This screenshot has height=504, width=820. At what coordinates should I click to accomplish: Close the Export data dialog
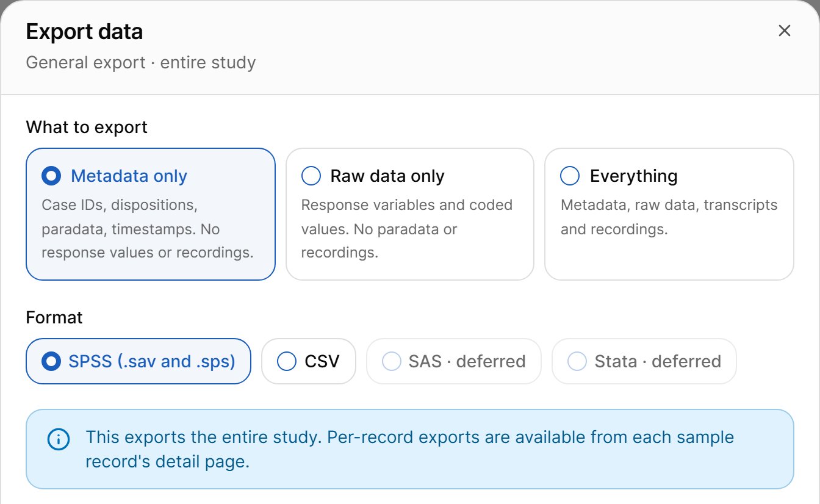[x=785, y=31]
